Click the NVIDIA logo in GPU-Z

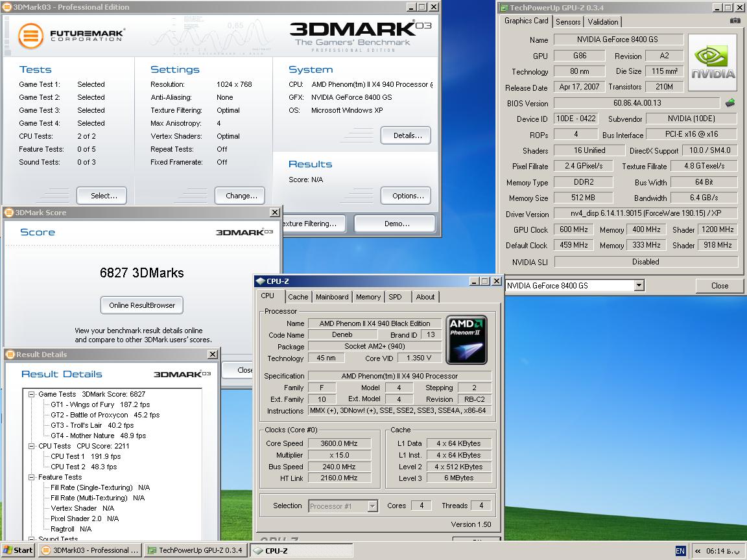pos(713,62)
